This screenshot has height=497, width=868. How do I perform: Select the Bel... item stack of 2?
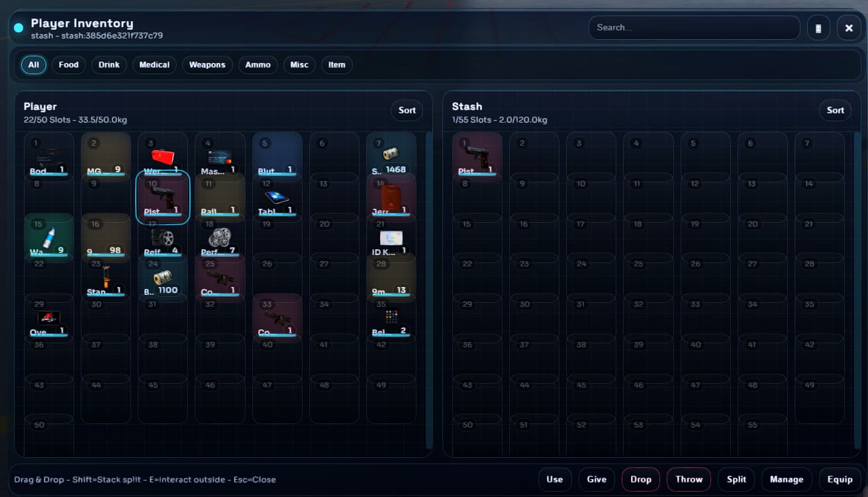click(391, 318)
